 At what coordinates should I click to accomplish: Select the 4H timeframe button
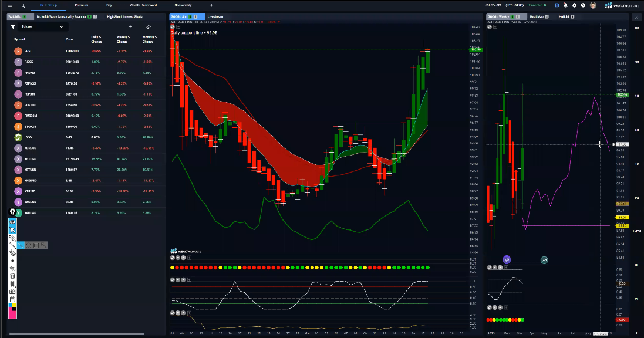pyautogui.click(x=637, y=130)
